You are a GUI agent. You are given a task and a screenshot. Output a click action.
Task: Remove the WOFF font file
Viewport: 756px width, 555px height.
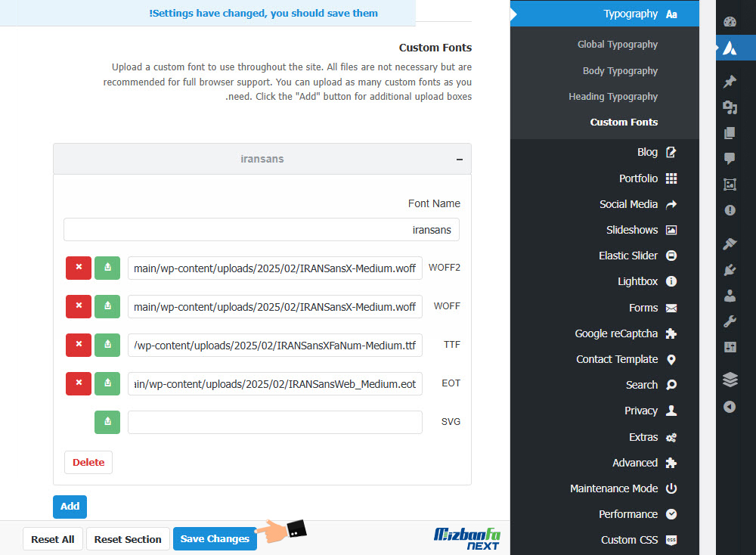(x=79, y=306)
